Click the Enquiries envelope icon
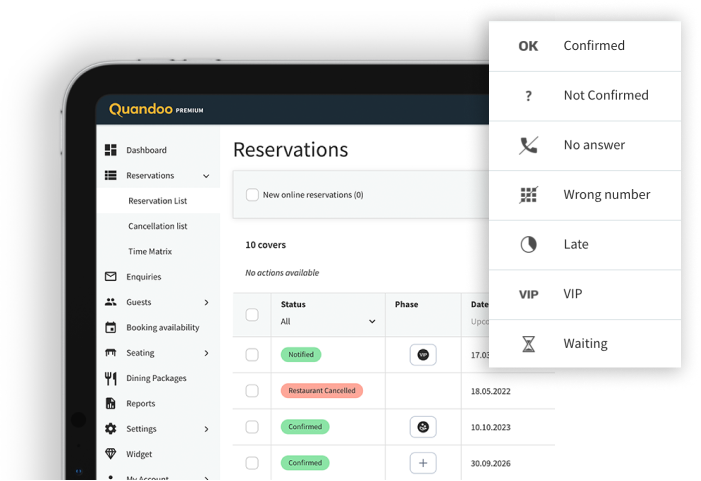Screen dimensions: 701x481 point(111,277)
